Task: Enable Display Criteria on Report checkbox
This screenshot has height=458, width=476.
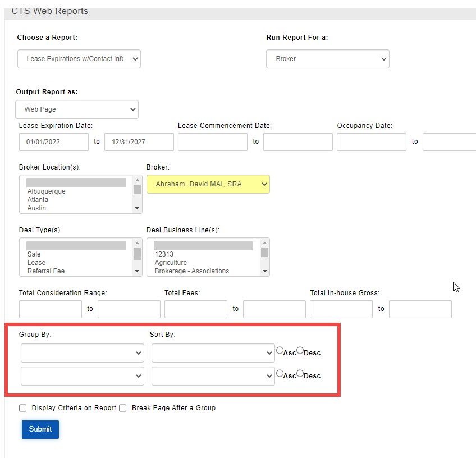Action: pyautogui.click(x=23, y=408)
